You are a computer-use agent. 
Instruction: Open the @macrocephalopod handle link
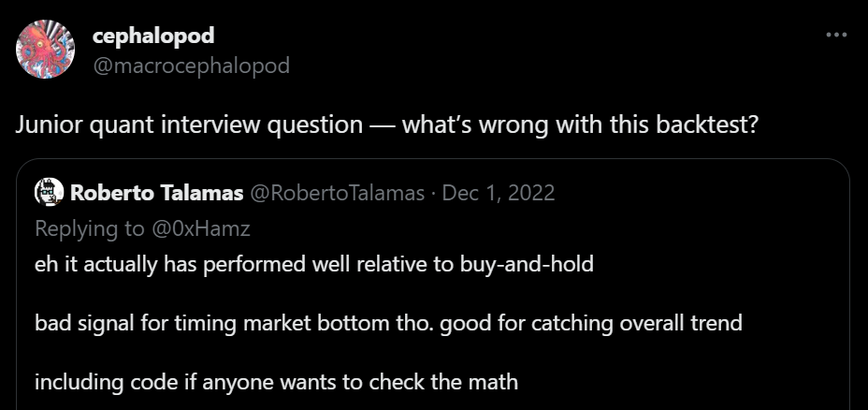pyautogui.click(x=191, y=66)
